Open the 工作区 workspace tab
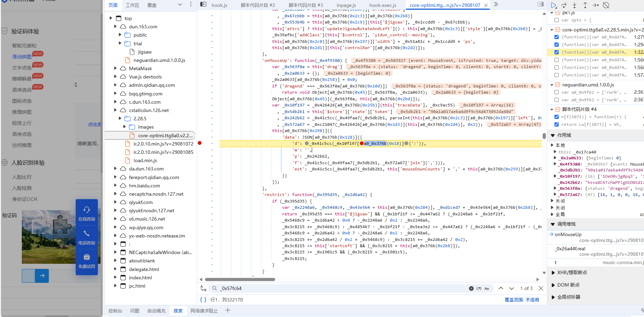Image resolution: width=644 pixels, height=317 pixels. [132, 5]
